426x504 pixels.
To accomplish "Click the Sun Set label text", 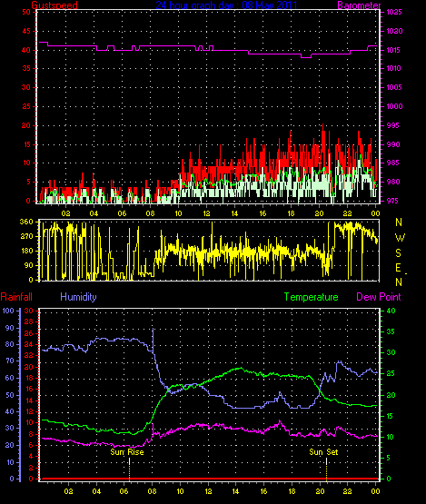I will pos(323,452).
